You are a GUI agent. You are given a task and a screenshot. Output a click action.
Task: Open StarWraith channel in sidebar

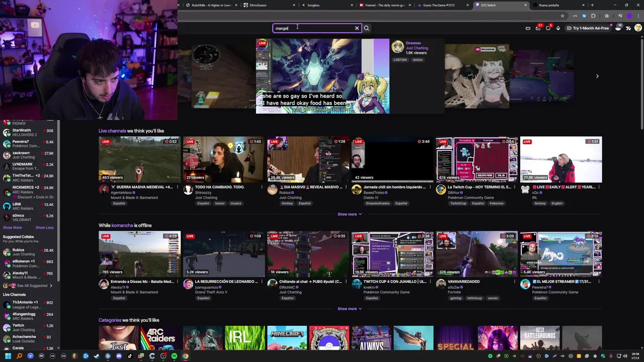(x=29, y=132)
